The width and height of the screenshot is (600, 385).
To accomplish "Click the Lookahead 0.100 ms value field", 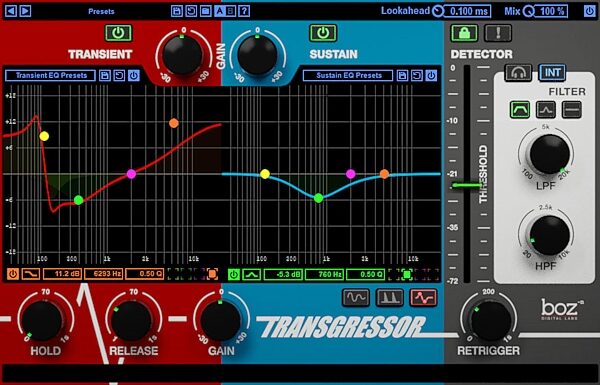I will [x=468, y=11].
